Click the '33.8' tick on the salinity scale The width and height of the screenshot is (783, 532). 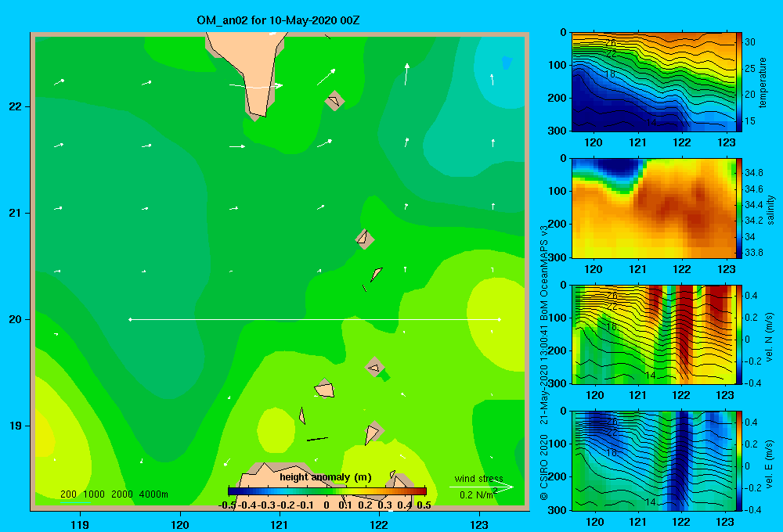pyautogui.click(x=753, y=253)
